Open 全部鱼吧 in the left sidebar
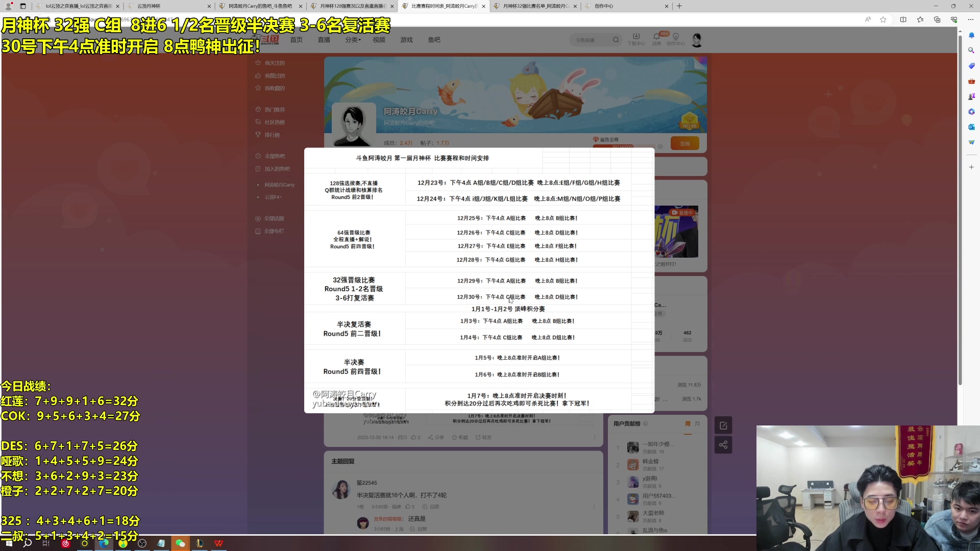Viewport: 980px width, 551px height. click(270, 156)
